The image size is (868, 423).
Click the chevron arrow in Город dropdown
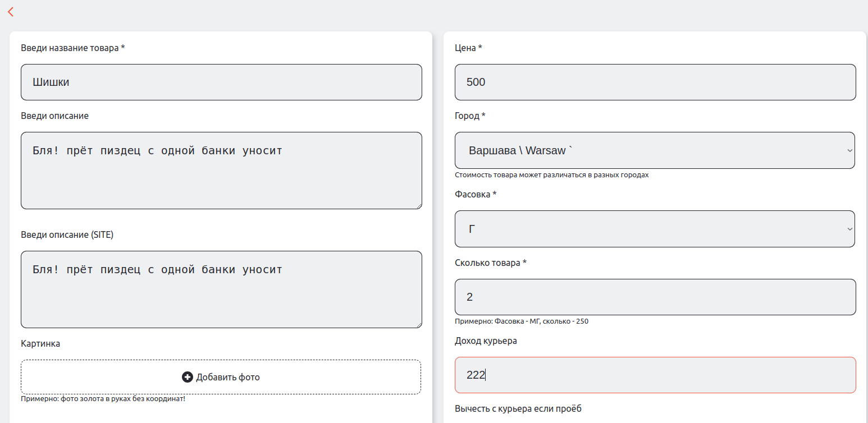(x=849, y=150)
